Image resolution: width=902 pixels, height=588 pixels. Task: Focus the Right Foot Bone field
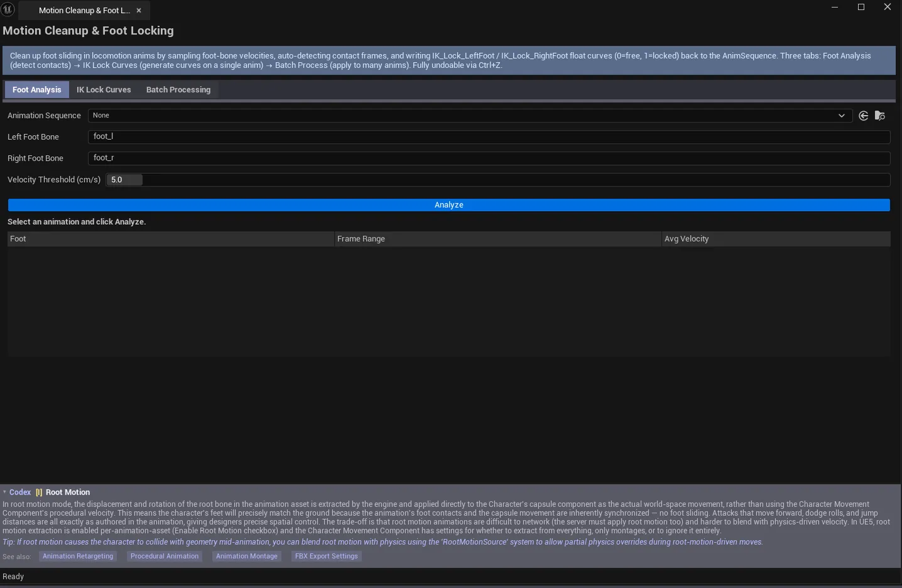[x=489, y=158]
